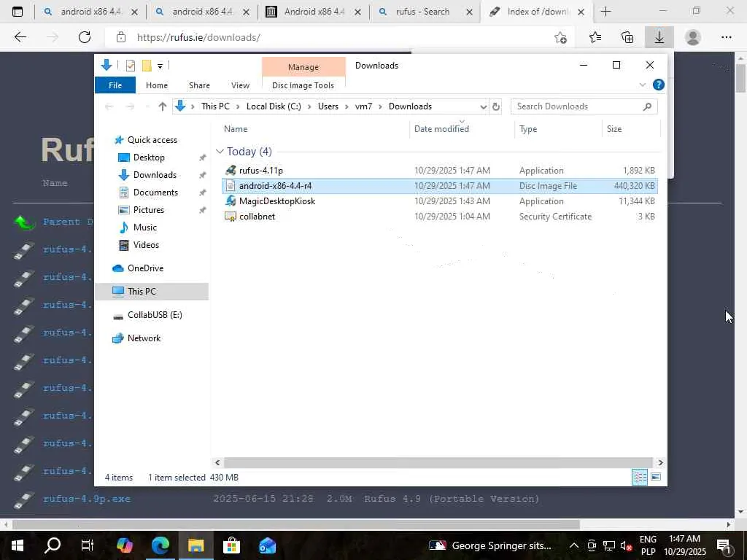Image resolution: width=747 pixels, height=560 pixels.
Task: Open Desktop in Quick access
Action: point(149,157)
